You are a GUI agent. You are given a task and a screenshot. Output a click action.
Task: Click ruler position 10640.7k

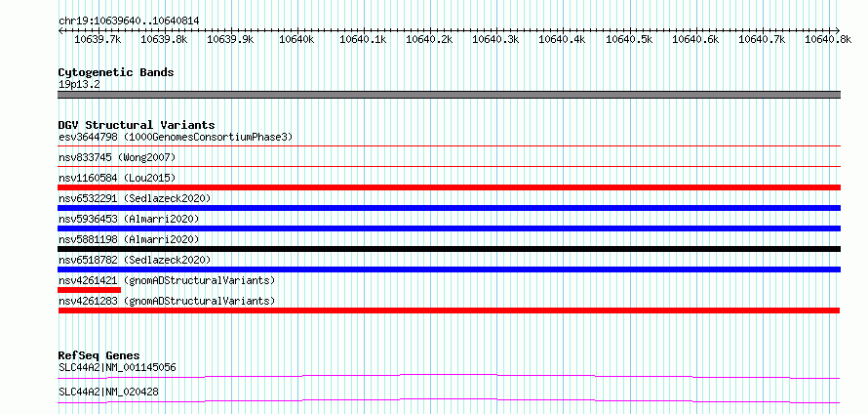[x=762, y=39]
